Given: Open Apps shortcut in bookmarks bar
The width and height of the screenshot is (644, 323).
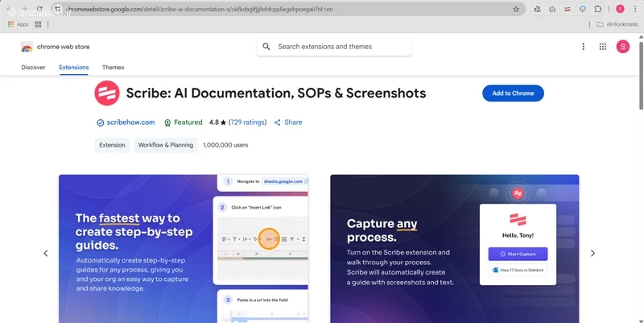Looking at the screenshot, I should click(x=18, y=24).
